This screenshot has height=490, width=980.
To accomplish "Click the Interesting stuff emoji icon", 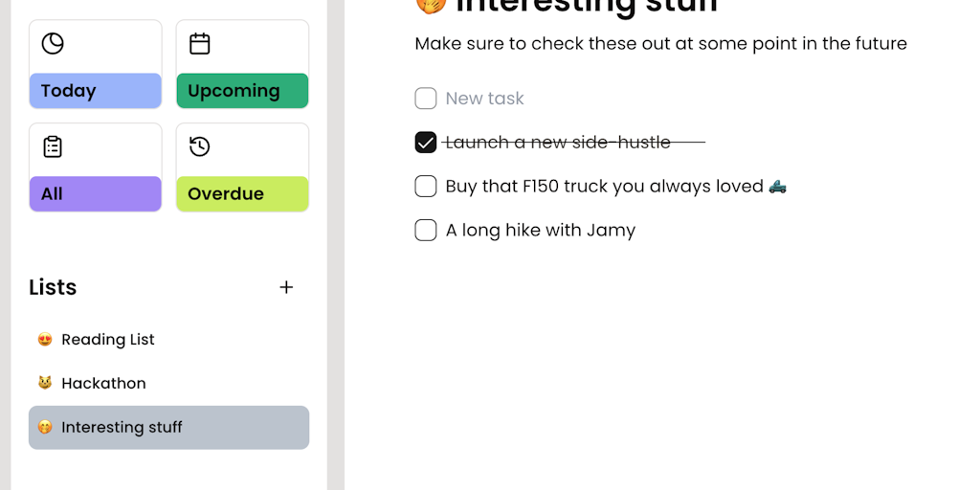I will coord(44,427).
